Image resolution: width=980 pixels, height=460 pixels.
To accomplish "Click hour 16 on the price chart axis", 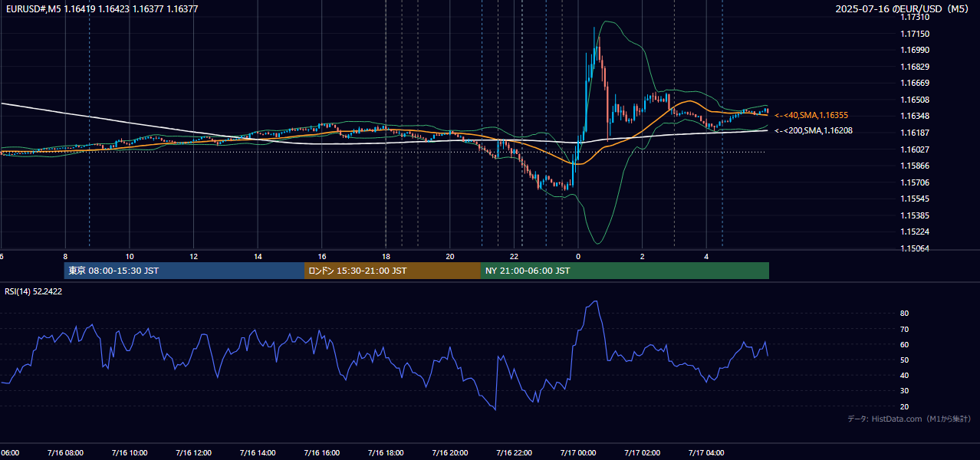I will click(x=322, y=256).
